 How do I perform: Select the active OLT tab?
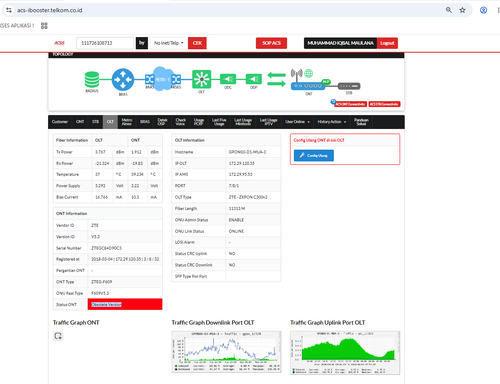(x=110, y=122)
